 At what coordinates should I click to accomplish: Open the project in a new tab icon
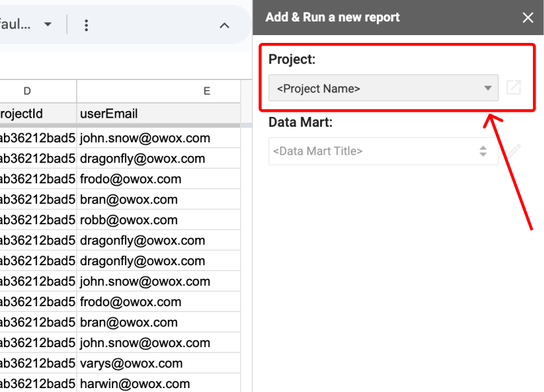(513, 87)
